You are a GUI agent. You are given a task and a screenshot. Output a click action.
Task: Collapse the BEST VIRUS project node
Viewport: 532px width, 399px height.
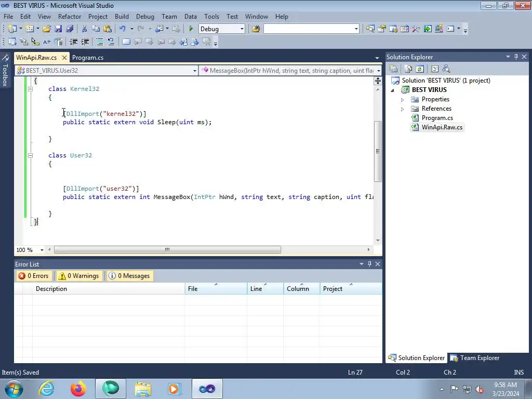(393, 90)
